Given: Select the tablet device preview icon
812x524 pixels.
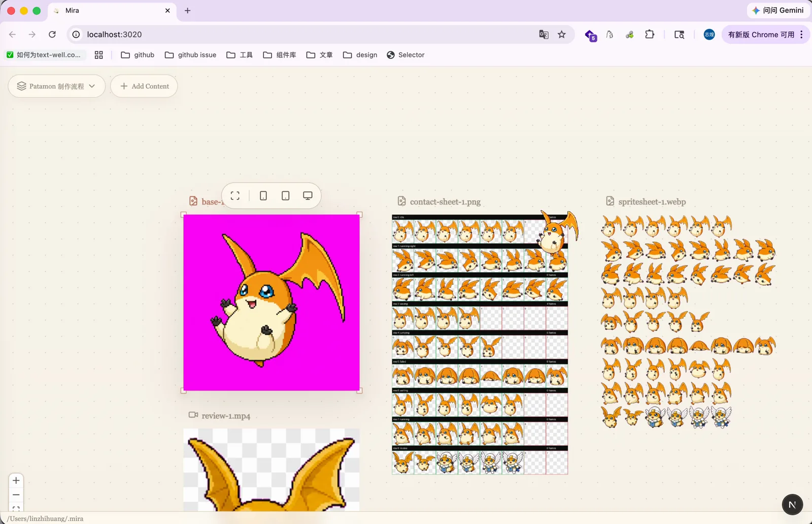Looking at the screenshot, I should 286,196.
